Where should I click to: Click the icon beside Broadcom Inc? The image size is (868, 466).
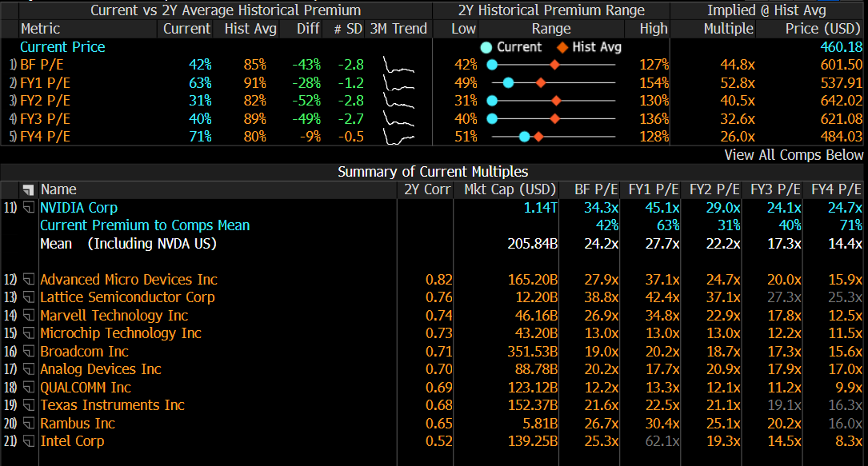click(x=29, y=352)
